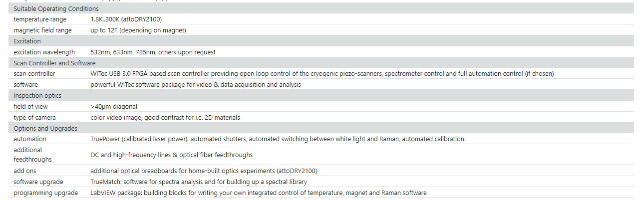
Task: Select the field of view >40µm diagonal value
Action: (114, 107)
